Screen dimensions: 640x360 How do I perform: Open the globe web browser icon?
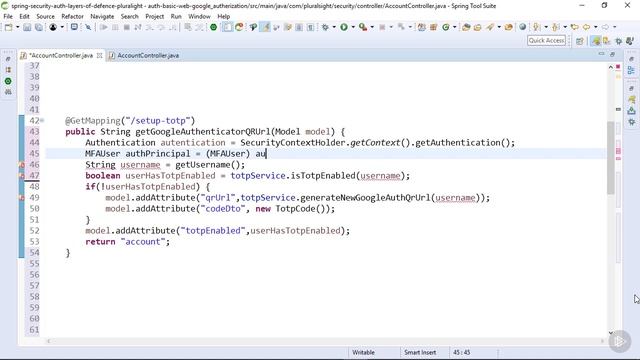point(522,27)
